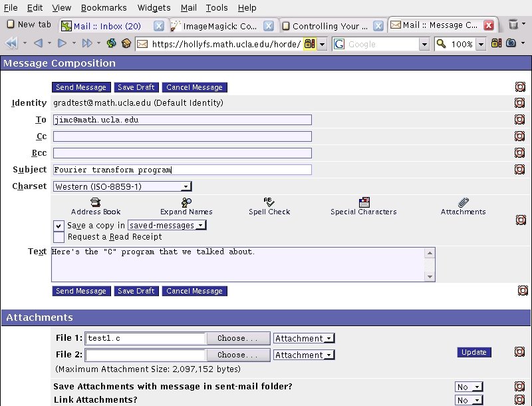The image size is (532, 406).
Task: Open the Address Book icon
Action: coord(96,202)
